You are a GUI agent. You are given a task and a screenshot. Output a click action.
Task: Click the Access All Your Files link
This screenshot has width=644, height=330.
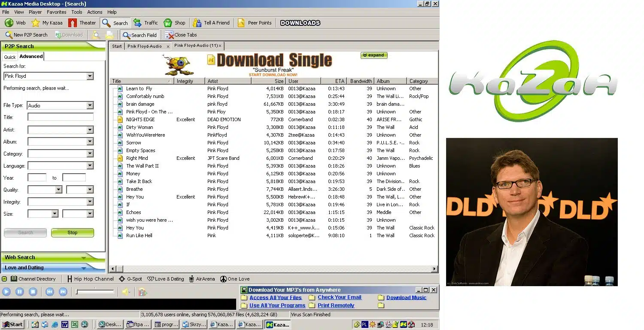point(276,297)
